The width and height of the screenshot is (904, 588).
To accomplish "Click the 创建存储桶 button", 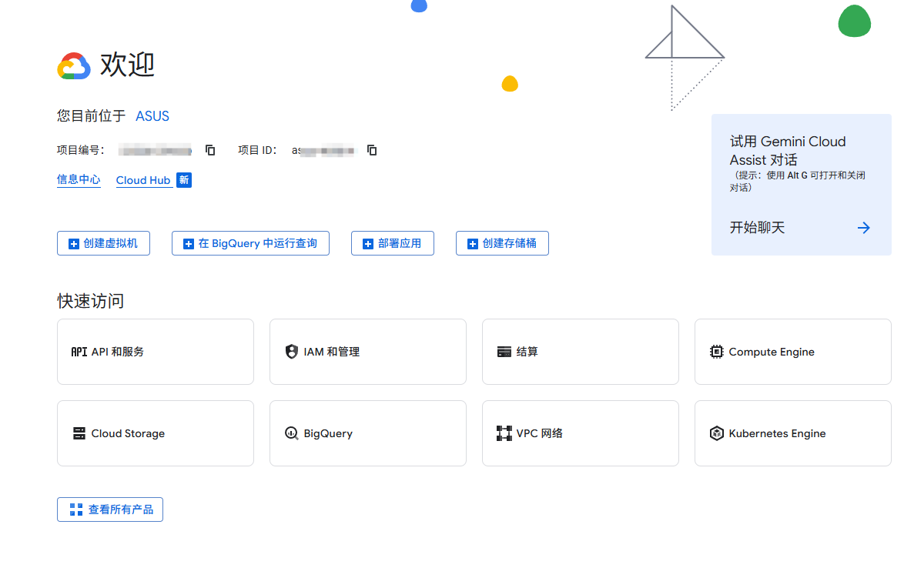I will (502, 243).
